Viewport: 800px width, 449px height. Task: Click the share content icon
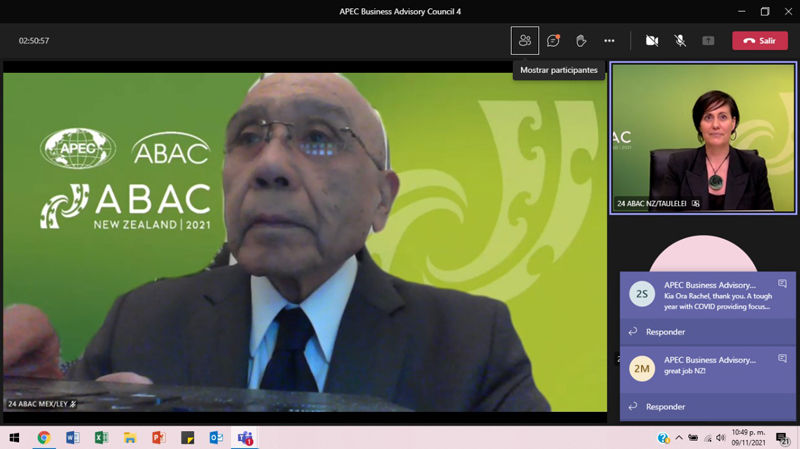708,40
